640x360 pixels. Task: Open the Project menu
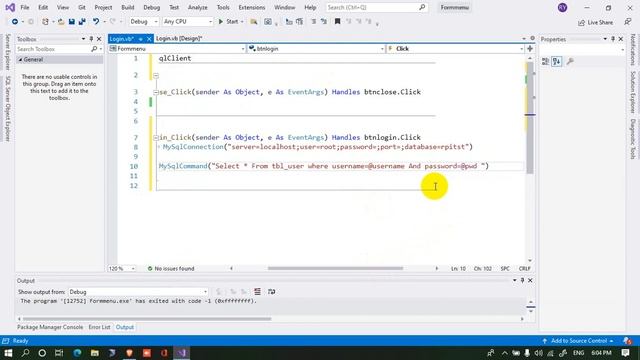[103, 7]
